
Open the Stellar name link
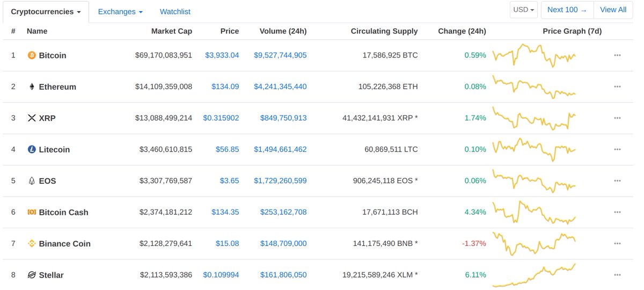[52, 275]
